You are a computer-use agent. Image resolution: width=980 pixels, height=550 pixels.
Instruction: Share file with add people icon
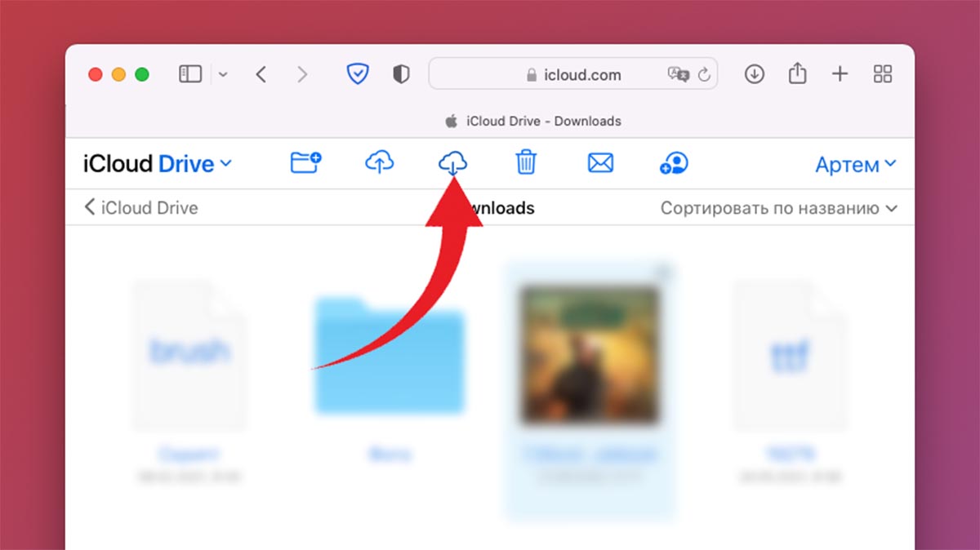click(x=674, y=163)
